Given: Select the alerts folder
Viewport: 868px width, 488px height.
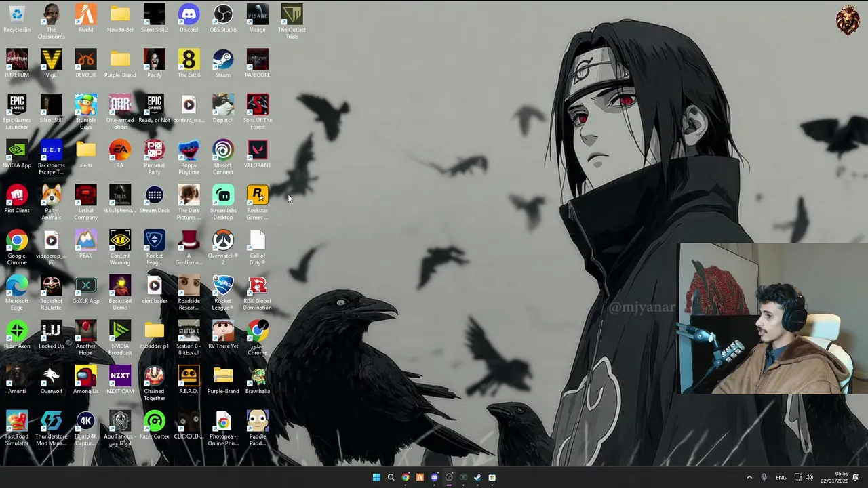Looking at the screenshot, I should click(x=85, y=155).
